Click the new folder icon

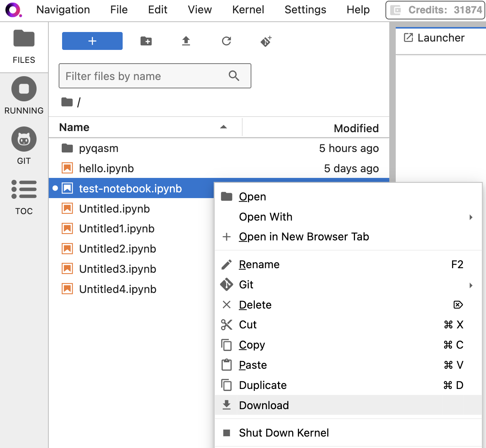(x=146, y=41)
